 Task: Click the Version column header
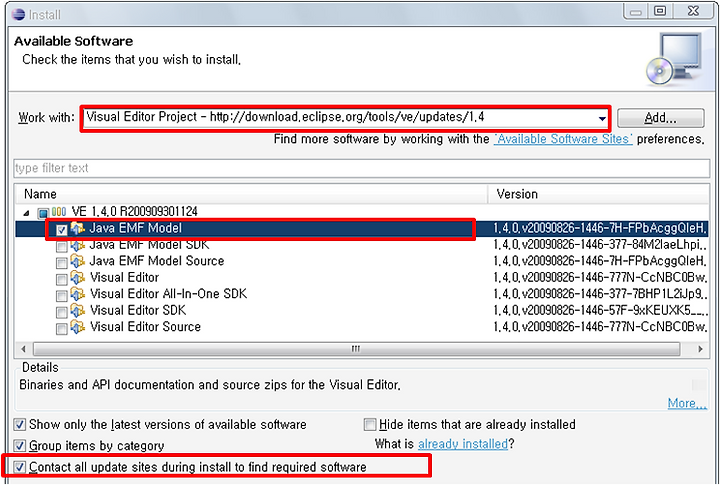click(599, 194)
